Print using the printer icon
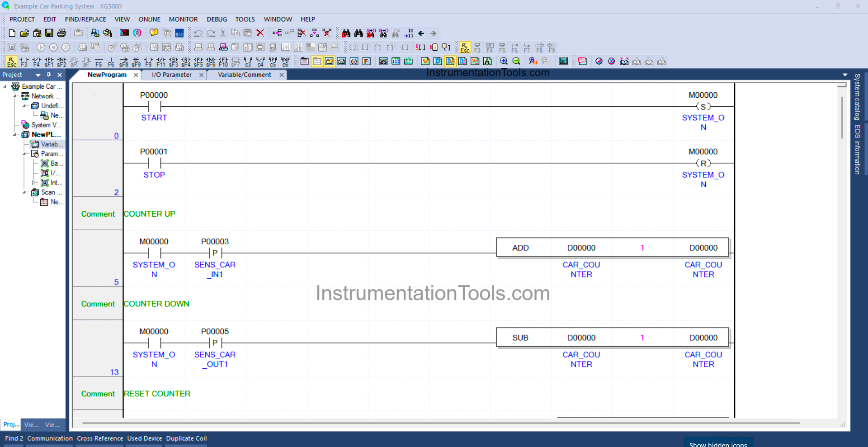868x447 pixels. coord(62,33)
